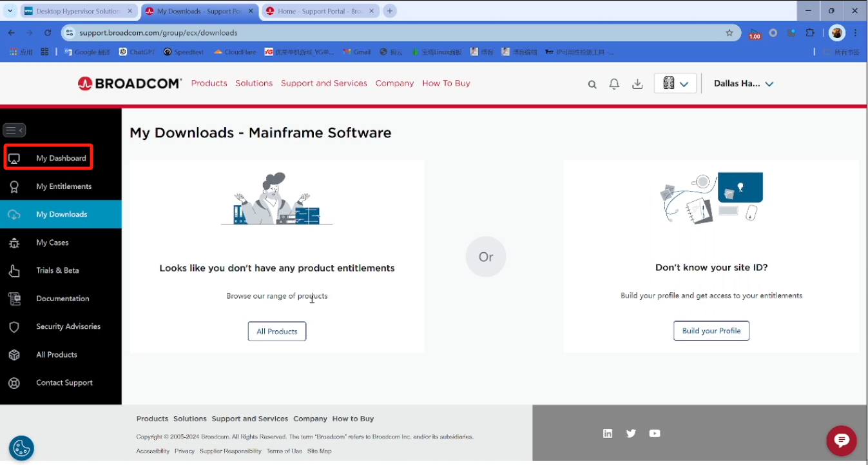Click the header download tray icon
868x465 pixels.
point(637,84)
